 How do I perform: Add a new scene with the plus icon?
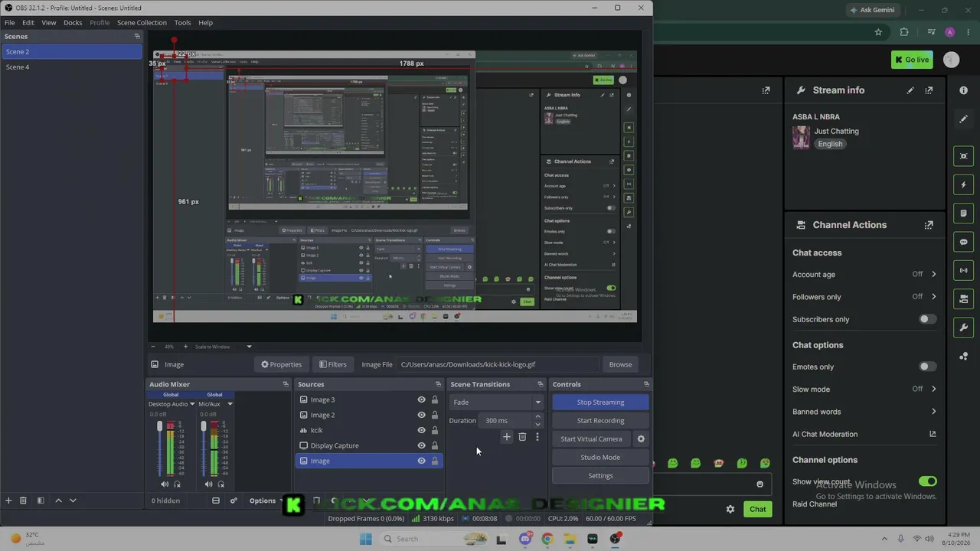(8, 500)
